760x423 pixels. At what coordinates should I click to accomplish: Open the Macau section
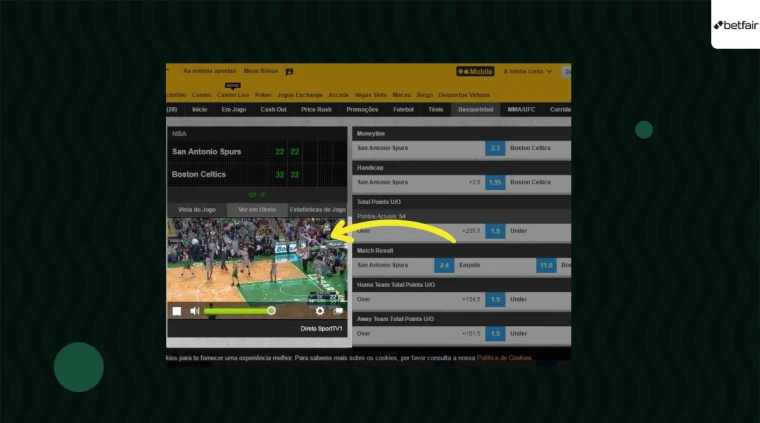[x=401, y=95]
